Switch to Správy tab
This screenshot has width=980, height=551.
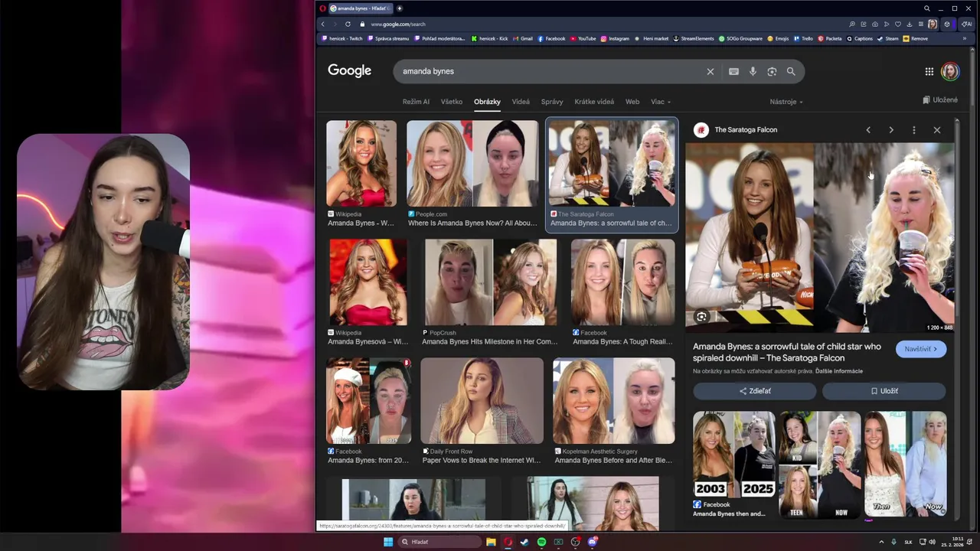point(552,102)
